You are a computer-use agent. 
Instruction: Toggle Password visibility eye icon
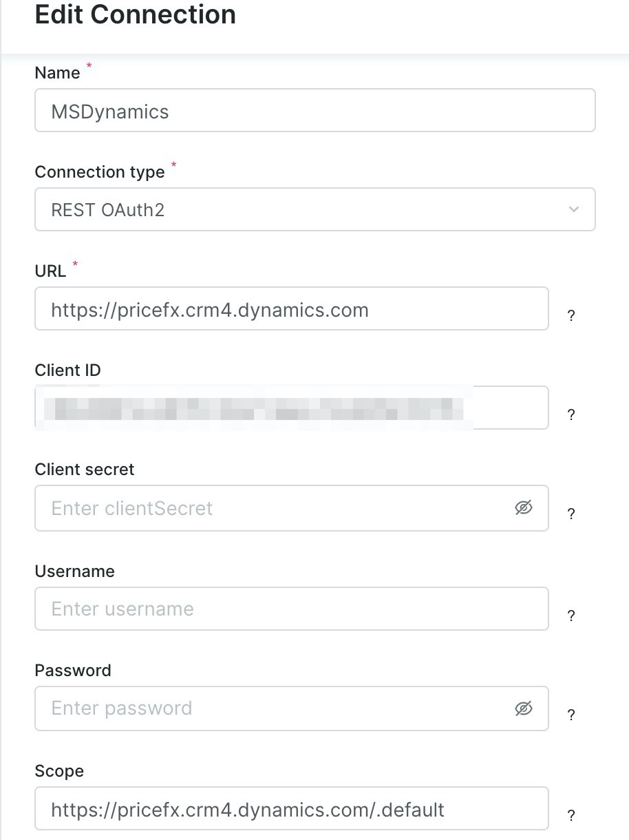(524, 708)
